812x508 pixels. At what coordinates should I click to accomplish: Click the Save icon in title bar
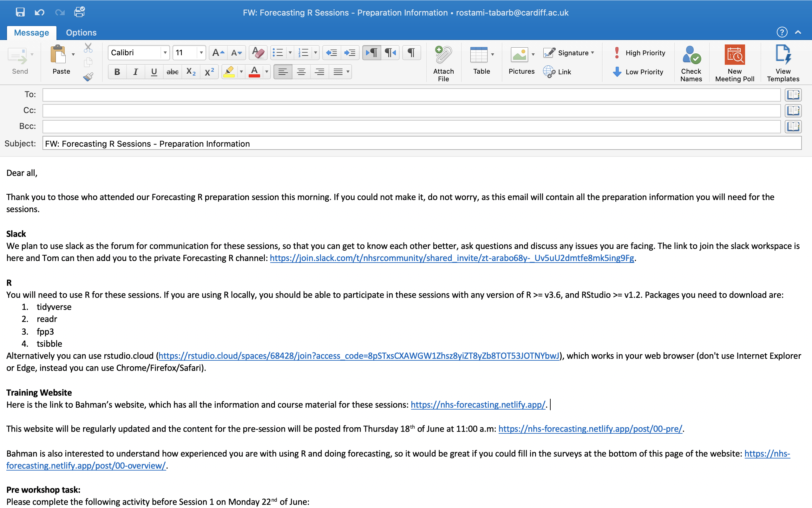(20, 12)
